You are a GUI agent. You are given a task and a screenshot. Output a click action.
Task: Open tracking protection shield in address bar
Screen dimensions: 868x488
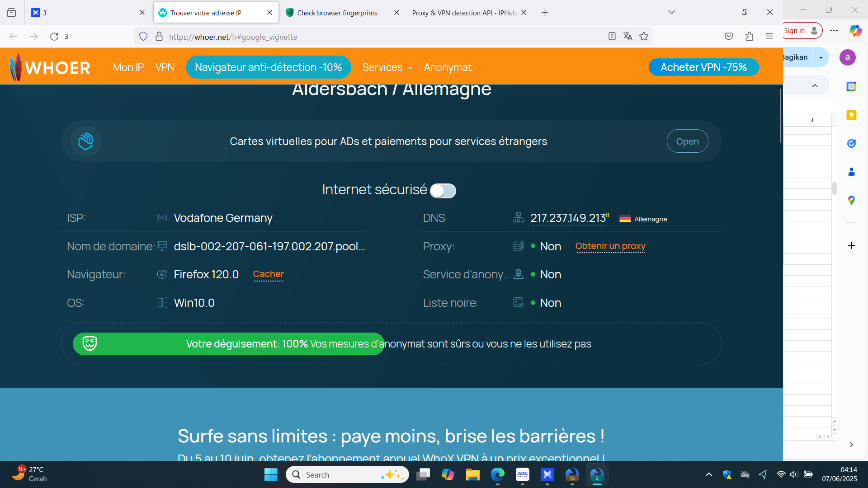pos(143,37)
